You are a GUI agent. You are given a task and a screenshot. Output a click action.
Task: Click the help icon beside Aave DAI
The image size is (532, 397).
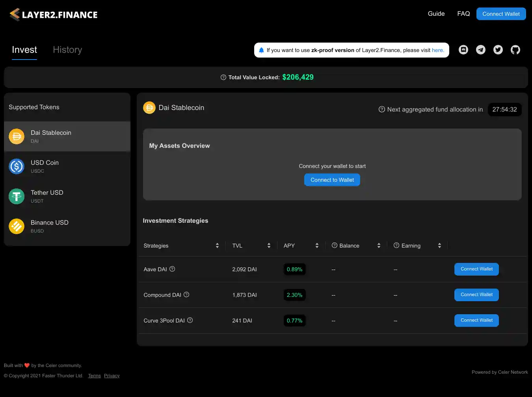point(172,269)
